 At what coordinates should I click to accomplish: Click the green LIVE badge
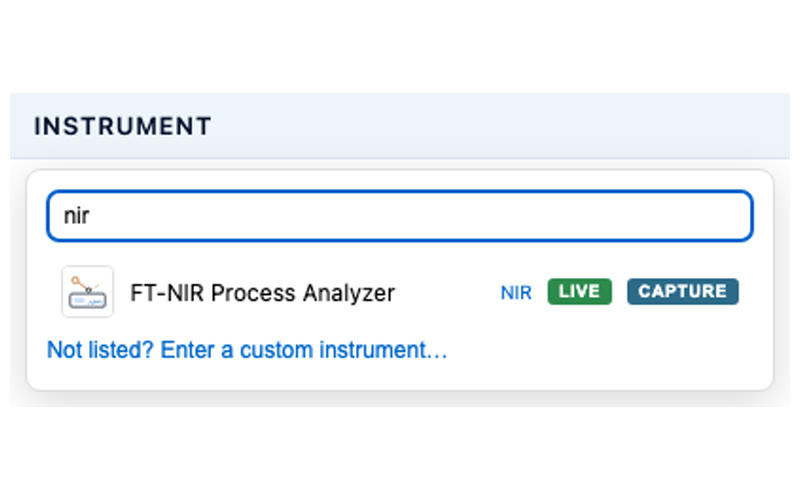pos(579,291)
